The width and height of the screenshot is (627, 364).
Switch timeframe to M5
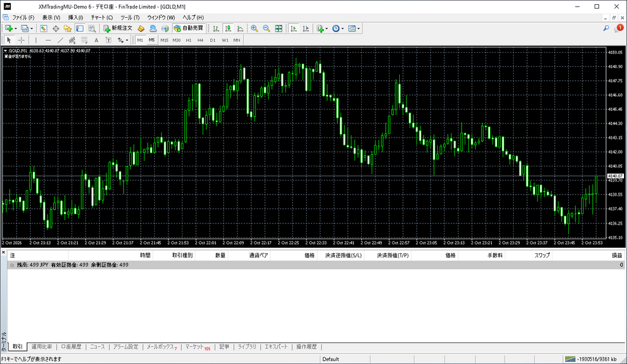pos(152,40)
